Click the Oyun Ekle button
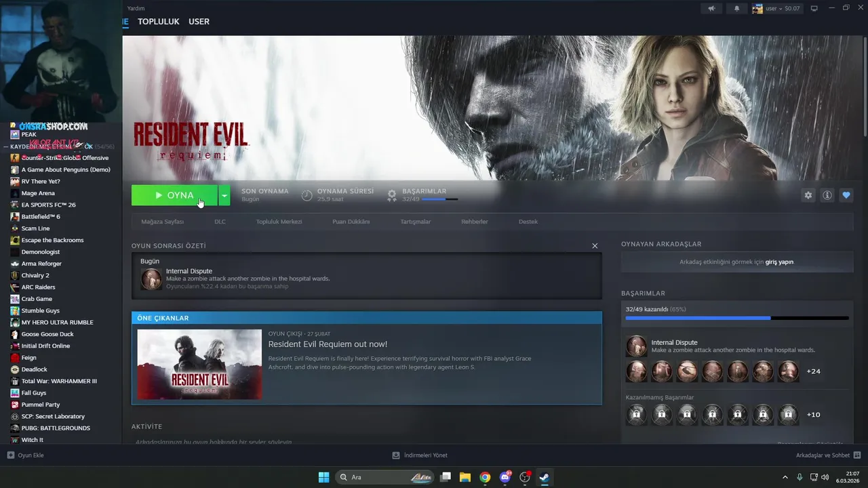The width and height of the screenshot is (868, 488). click(x=25, y=455)
